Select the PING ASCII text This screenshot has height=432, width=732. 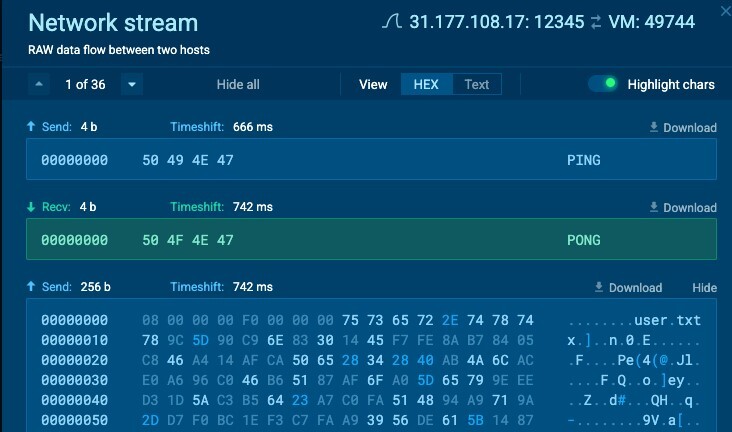584,160
